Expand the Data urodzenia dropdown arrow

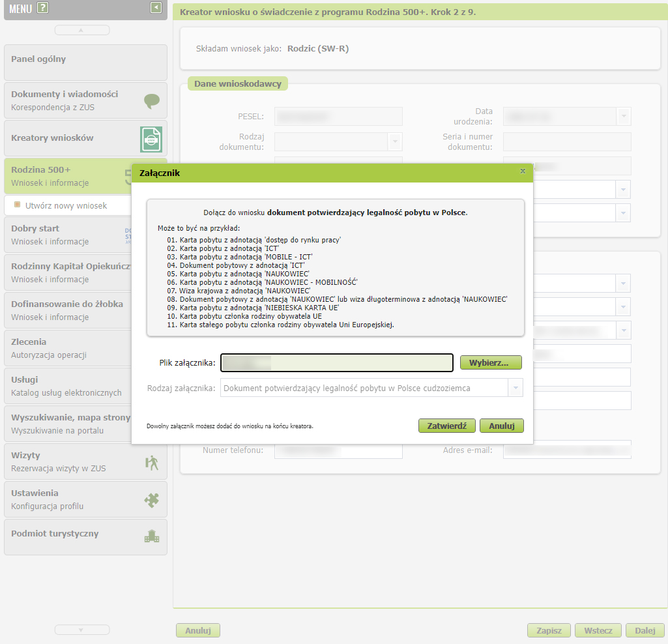pyautogui.click(x=624, y=117)
